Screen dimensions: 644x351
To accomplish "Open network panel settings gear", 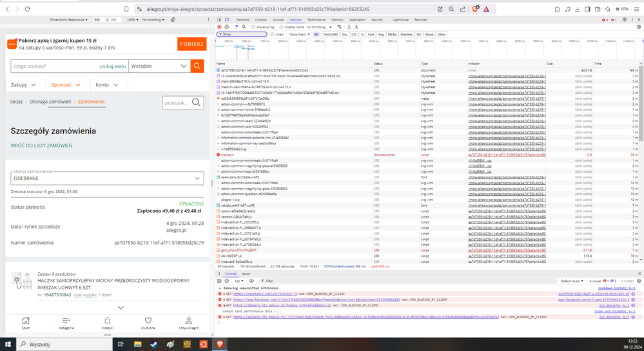I will (639, 27).
